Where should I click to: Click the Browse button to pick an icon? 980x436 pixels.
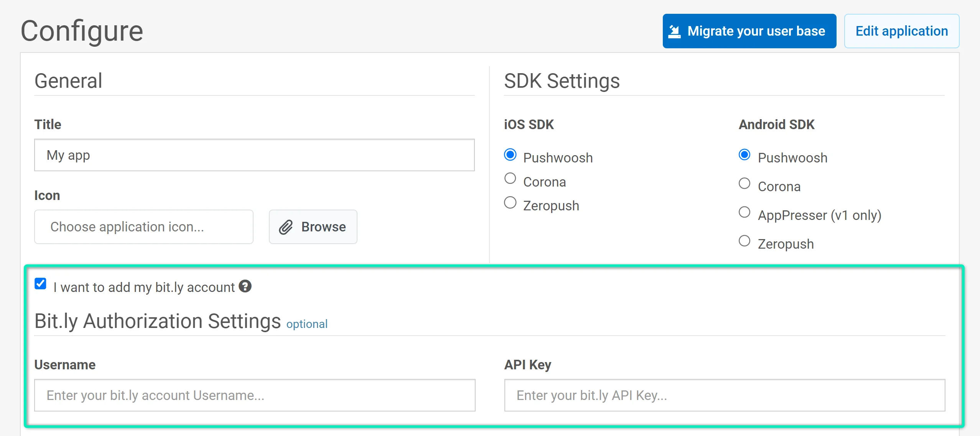point(313,226)
